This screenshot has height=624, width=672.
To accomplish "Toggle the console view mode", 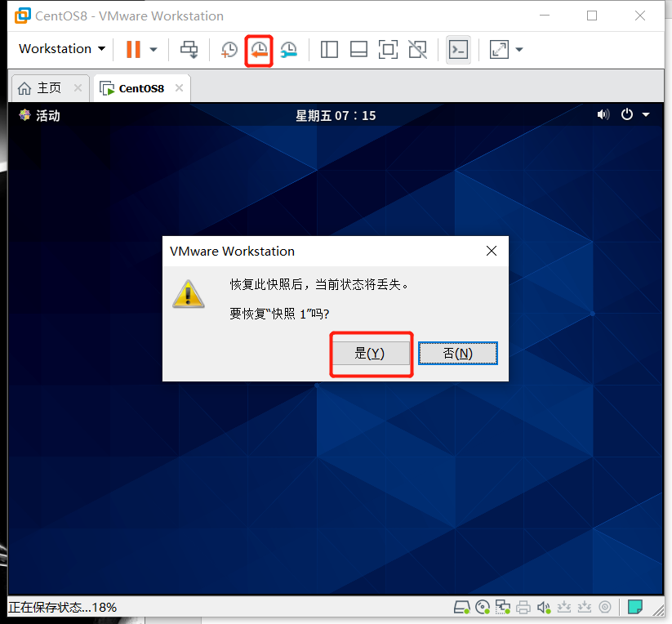I will coord(458,50).
